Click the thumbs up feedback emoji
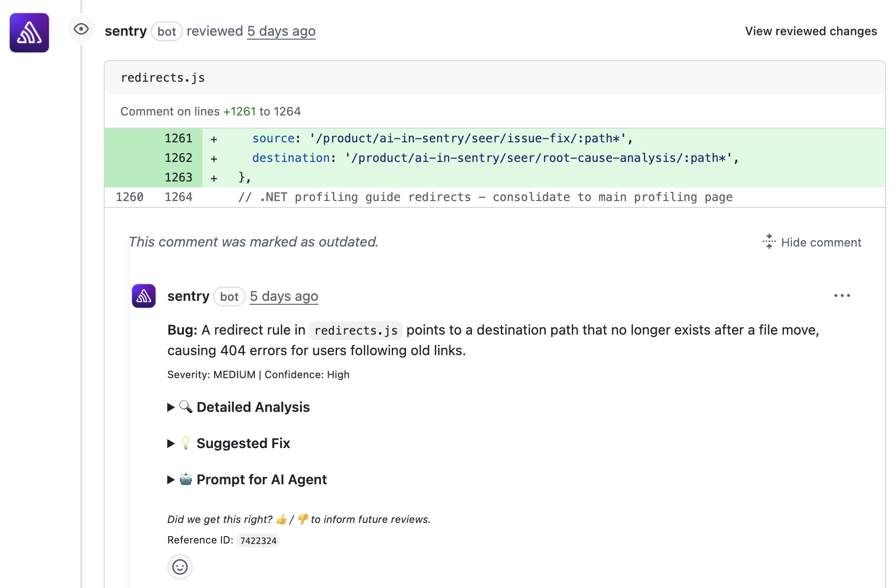This screenshot has width=896, height=588. (281, 519)
